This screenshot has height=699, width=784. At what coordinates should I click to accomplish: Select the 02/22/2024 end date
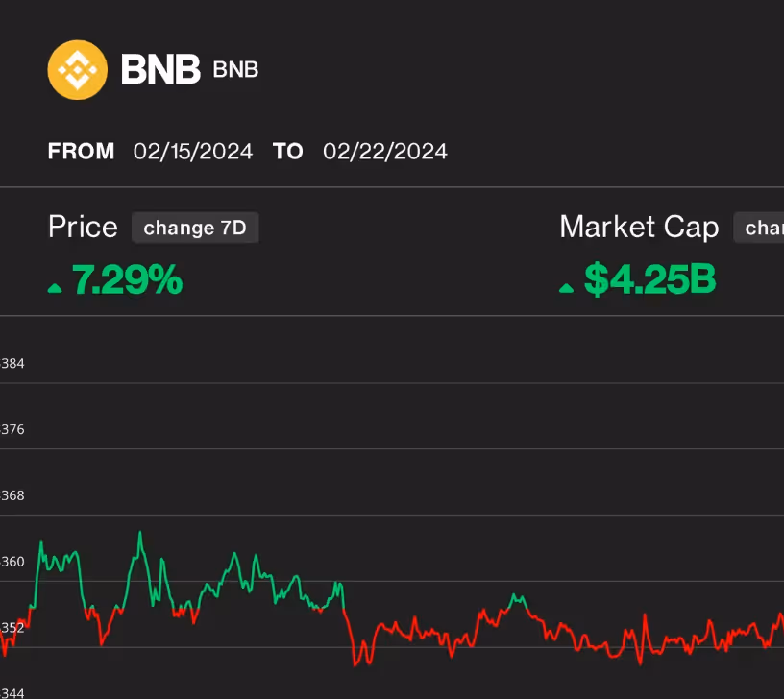[x=385, y=152]
